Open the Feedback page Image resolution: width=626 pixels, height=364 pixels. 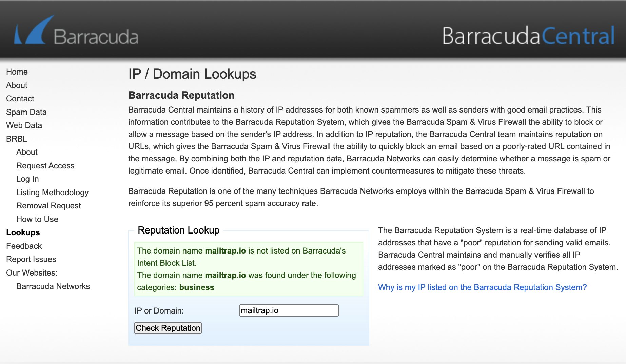click(24, 246)
